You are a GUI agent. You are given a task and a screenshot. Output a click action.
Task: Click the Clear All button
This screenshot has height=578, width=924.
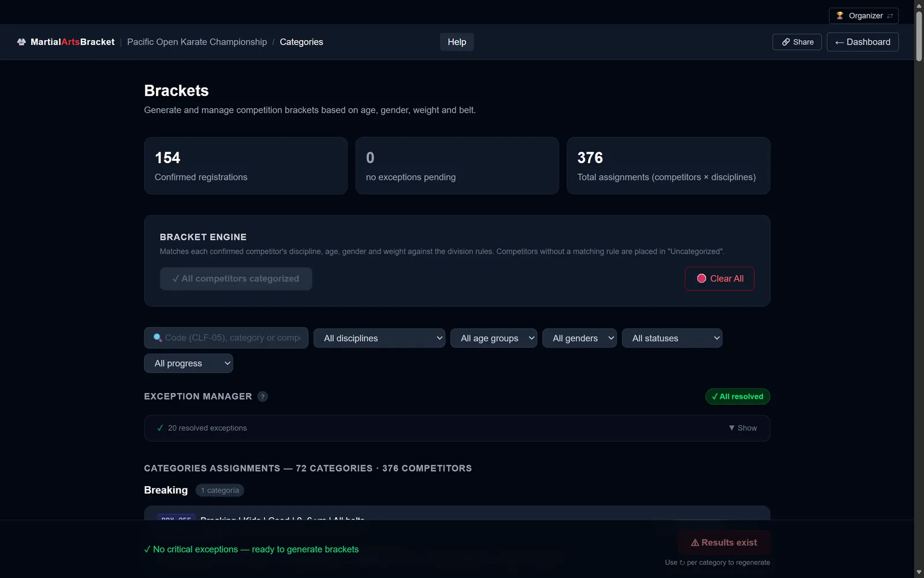coord(720,279)
